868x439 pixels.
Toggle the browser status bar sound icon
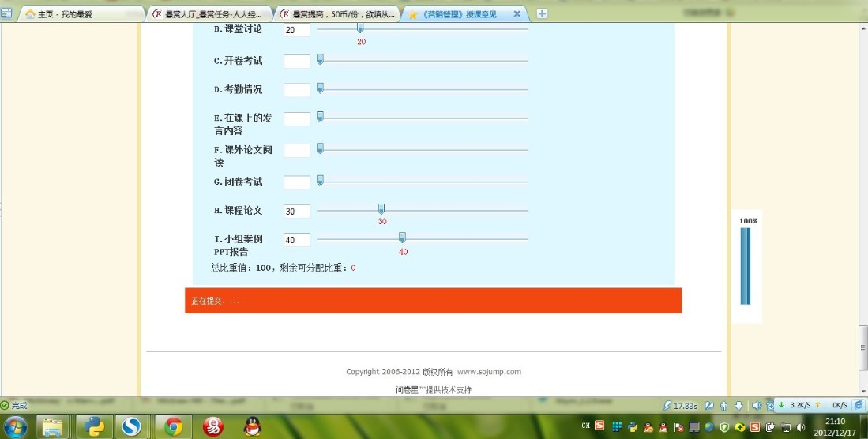click(x=757, y=406)
